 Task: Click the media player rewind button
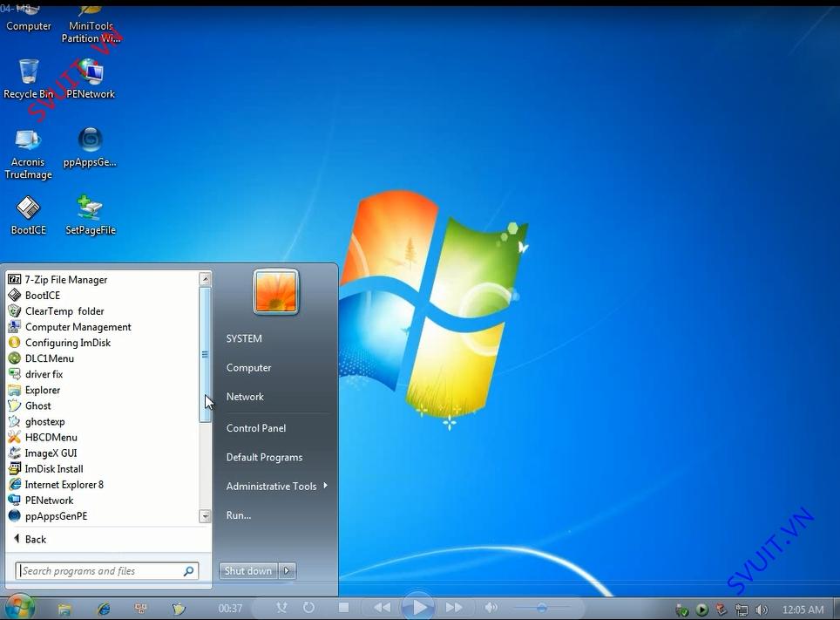coord(382,607)
